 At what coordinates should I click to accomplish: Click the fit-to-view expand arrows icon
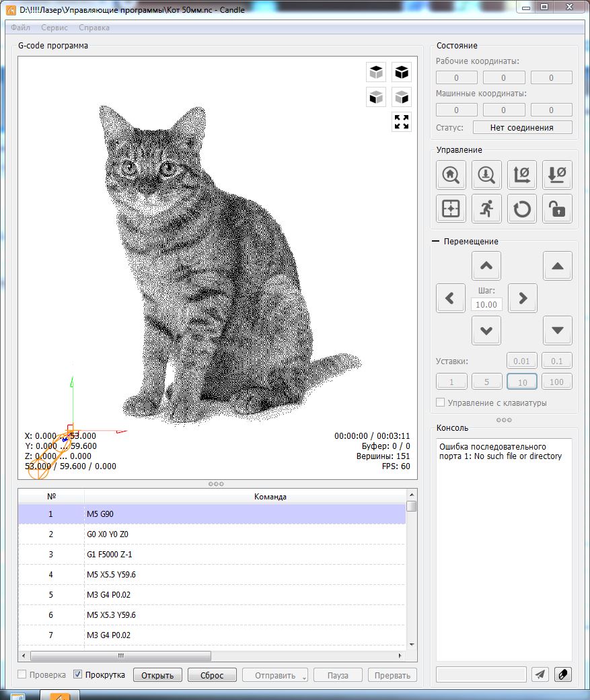tap(402, 121)
